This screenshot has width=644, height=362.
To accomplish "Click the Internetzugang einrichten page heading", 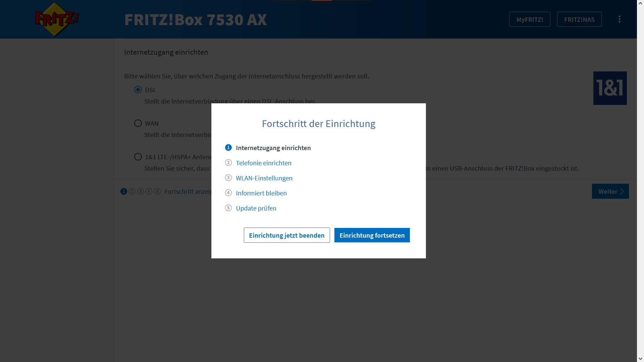I will [x=166, y=52].
